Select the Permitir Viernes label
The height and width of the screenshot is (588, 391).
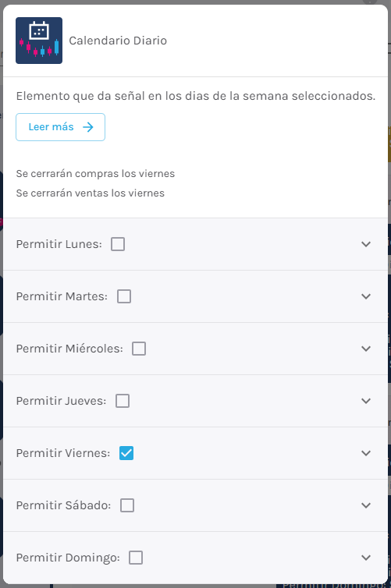[x=63, y=453]
